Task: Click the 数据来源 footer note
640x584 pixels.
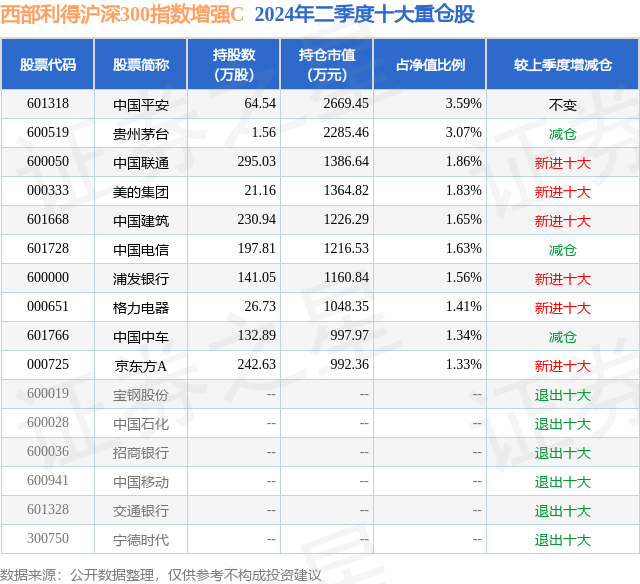Action: tap(161, 575)
